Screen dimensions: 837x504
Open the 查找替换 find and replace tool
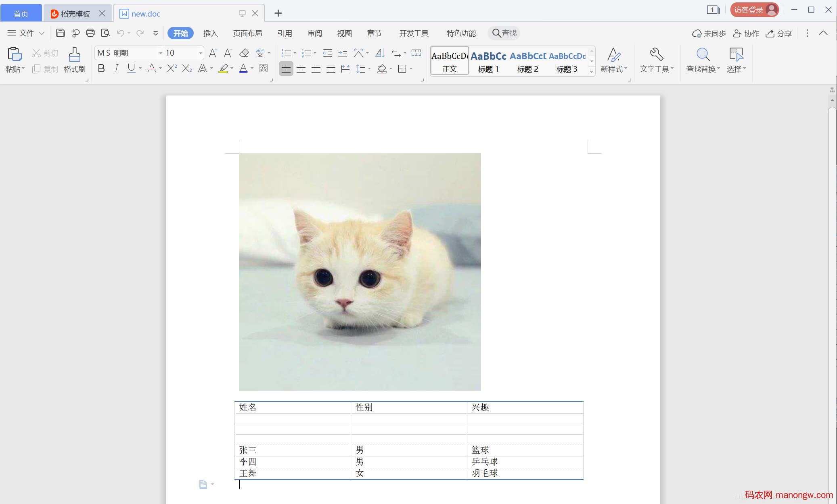tap(702, 60)
